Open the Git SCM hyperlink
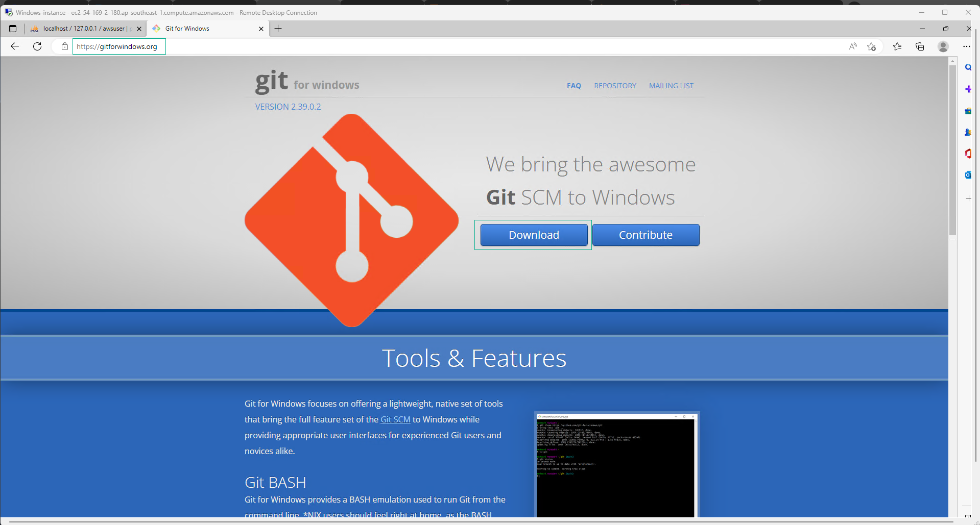The height and width of the screenshot is (525, 980). (395, 419)
